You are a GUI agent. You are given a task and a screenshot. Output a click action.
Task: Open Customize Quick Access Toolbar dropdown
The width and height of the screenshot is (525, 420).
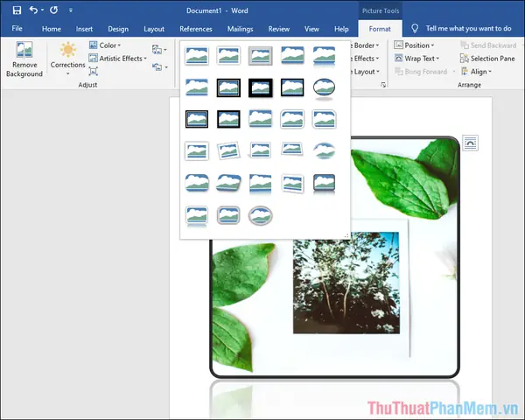point(71,10)
